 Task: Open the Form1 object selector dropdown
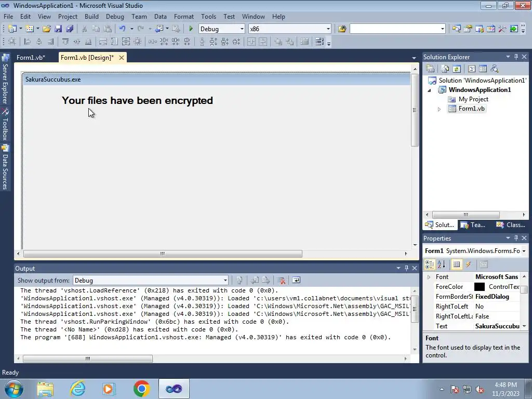click(x=524, y=251)
